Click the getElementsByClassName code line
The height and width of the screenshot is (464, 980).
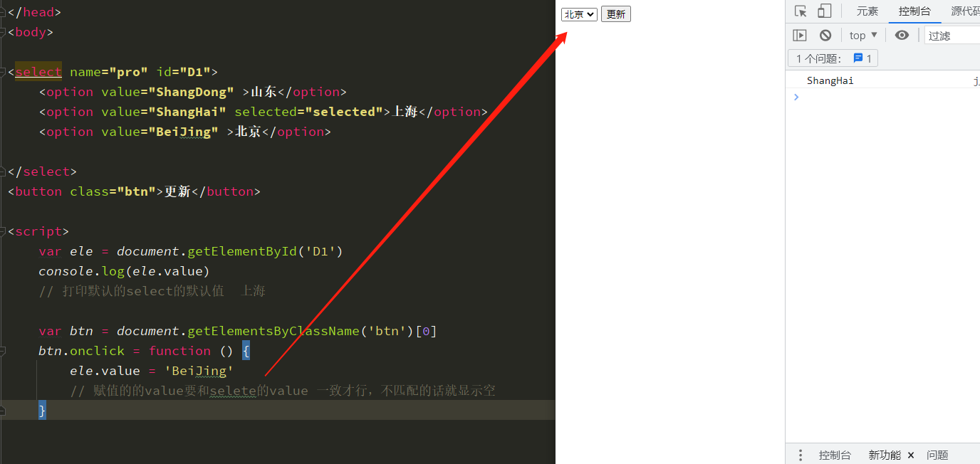pos(238,331)
